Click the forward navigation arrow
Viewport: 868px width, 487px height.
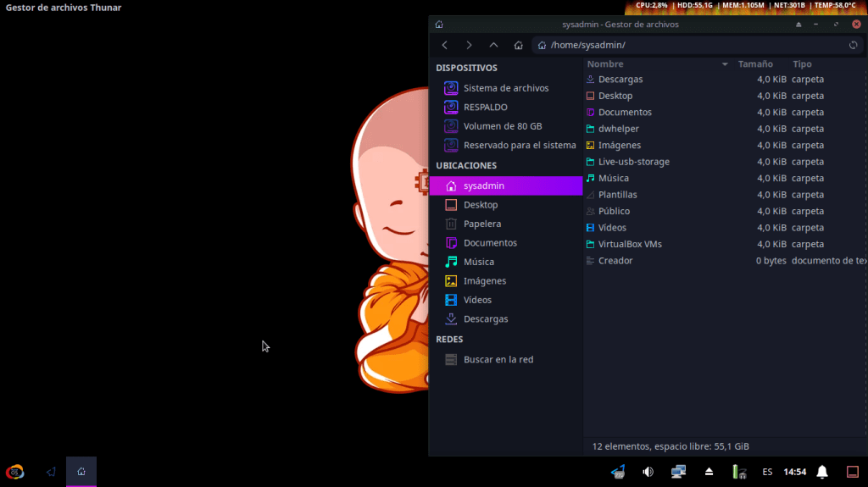click(470, 45)
